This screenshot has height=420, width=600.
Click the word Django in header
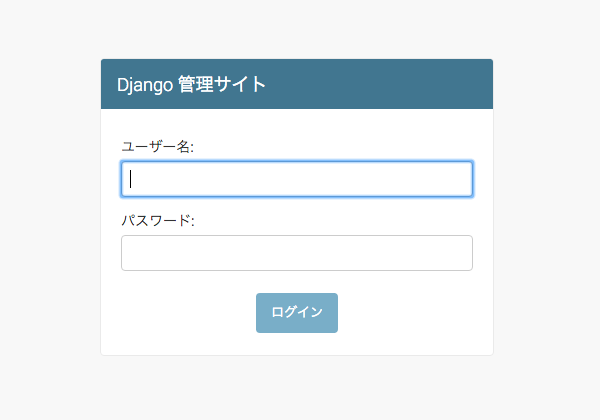click(x=145, y=84)
